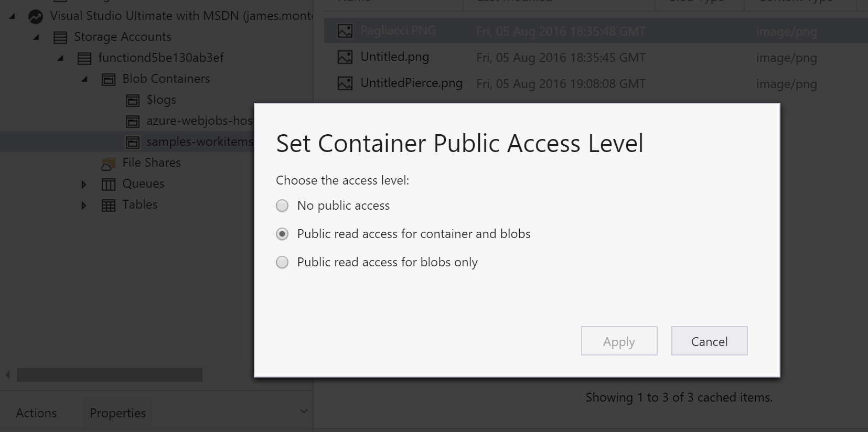
Task: Open the Properties tab
Action: (117, 413)
